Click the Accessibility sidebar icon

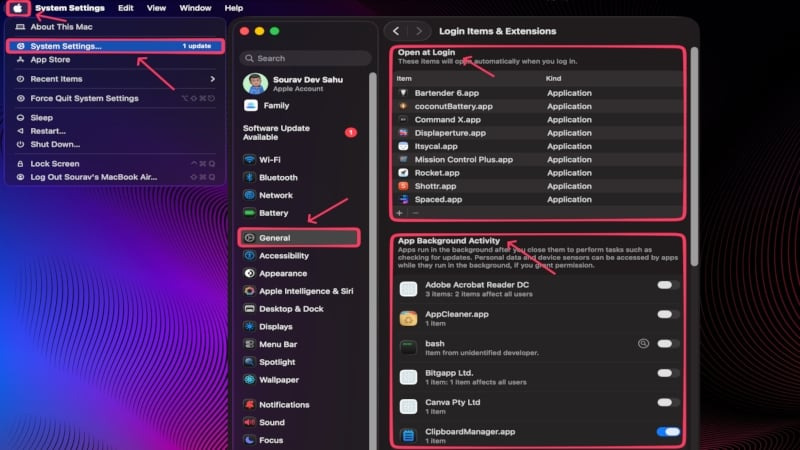tap(249, 256)
